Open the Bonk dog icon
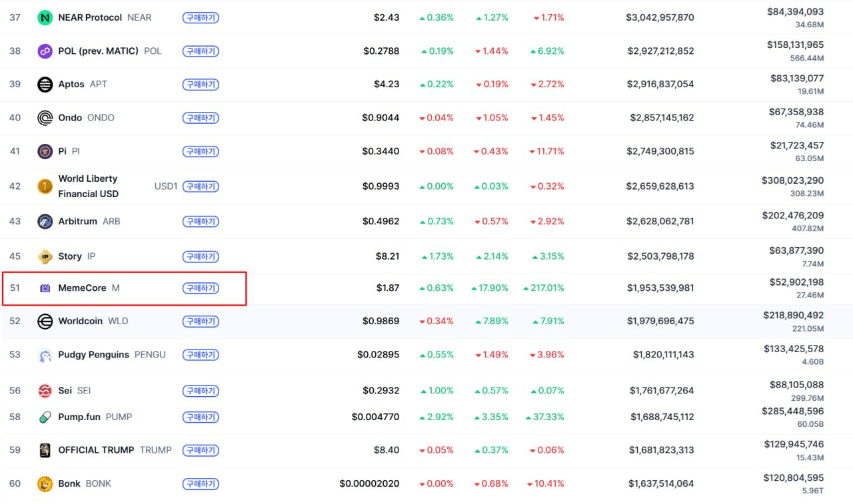The image size is (853, 504). point(45,484)
